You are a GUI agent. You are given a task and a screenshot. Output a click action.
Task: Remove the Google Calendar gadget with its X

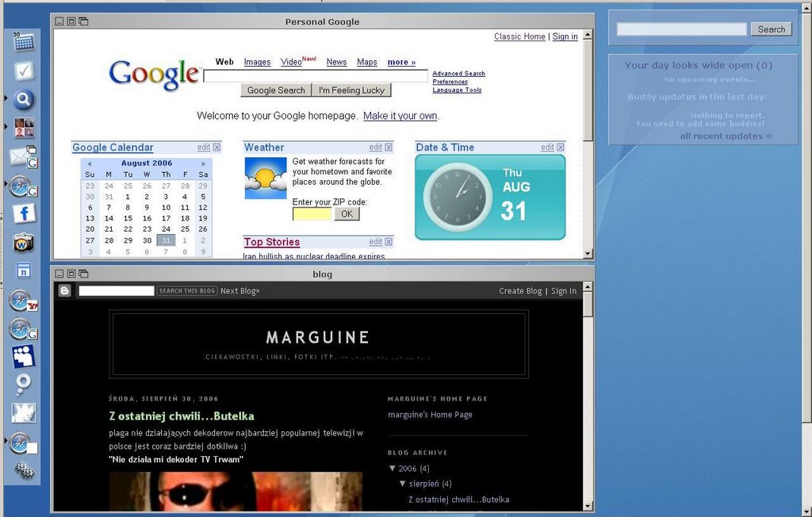(x=216, y=147)
